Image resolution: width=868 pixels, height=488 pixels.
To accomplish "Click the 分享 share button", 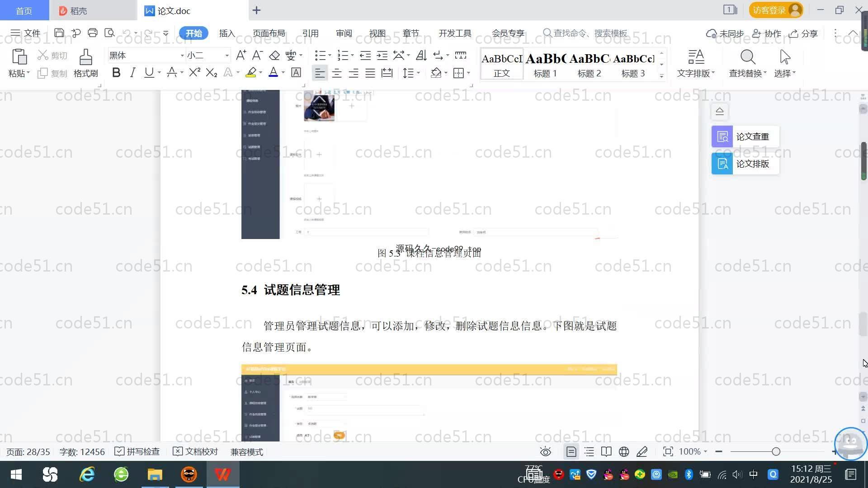I will (x=803, y=33).
